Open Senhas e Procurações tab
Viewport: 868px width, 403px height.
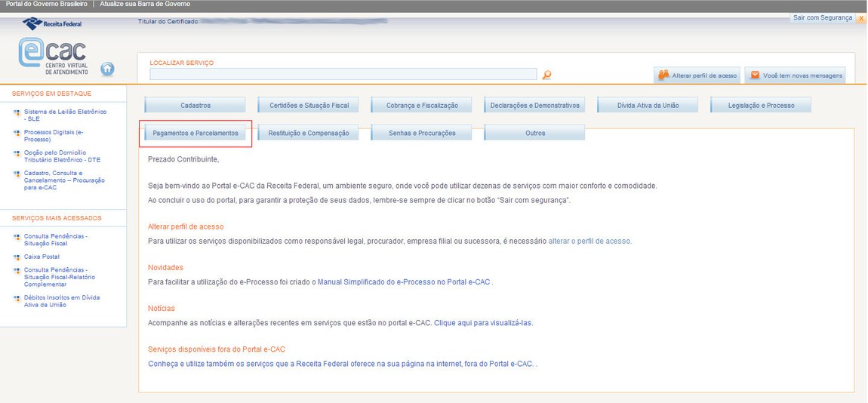click(x=421, y=133)
